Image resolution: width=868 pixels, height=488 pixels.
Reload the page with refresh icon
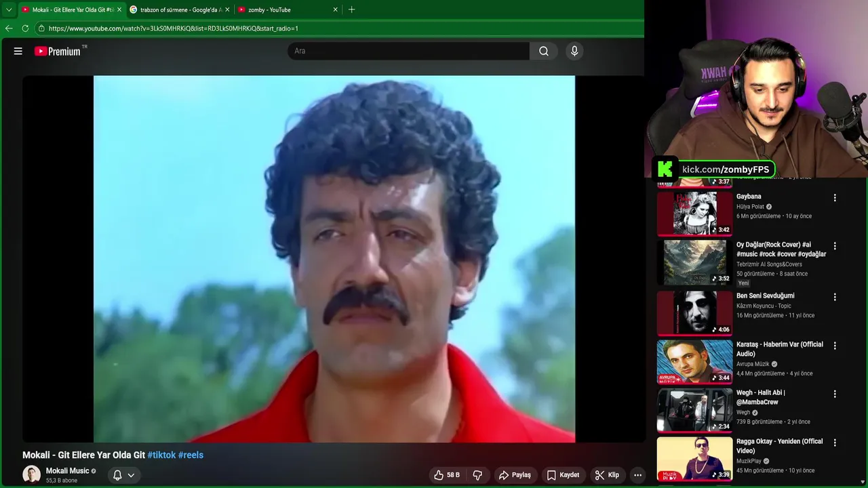tap(25, 28)
